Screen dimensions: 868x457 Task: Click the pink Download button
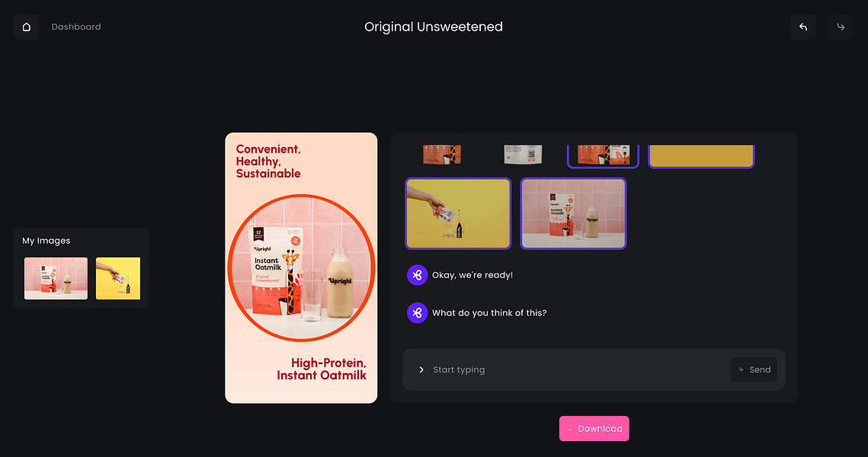point(594,429)
